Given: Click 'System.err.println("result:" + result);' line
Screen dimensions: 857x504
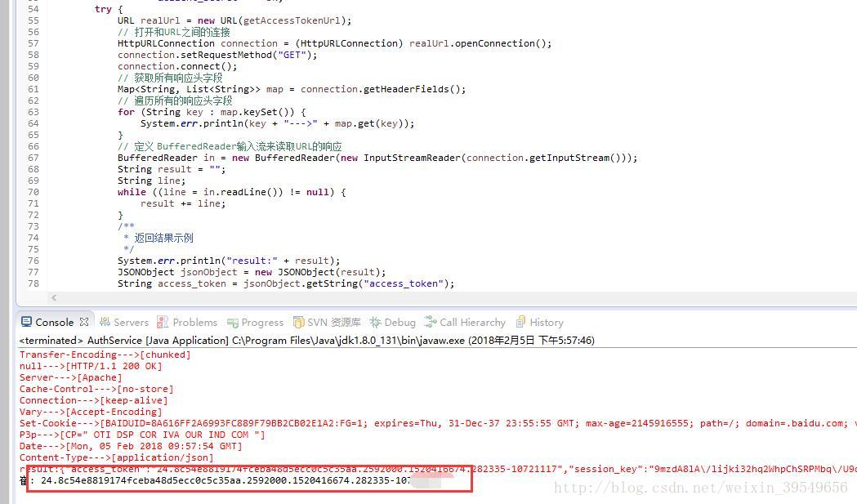Looking at the screenshot, I should tap(229, 261).
